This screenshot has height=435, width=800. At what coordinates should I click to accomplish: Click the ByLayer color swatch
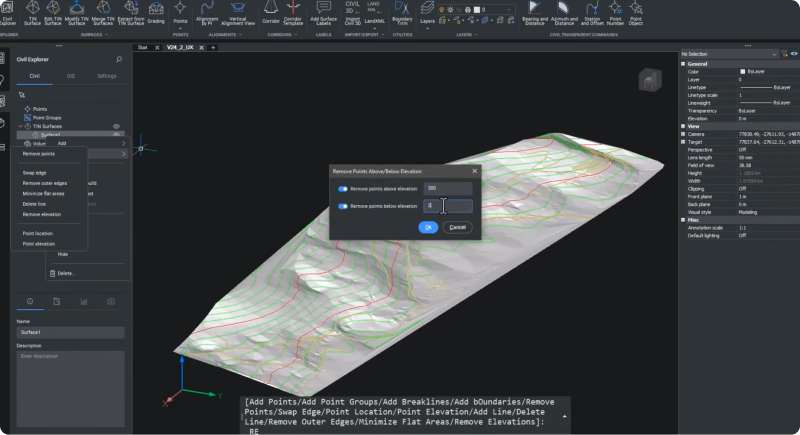coord(743,71)
